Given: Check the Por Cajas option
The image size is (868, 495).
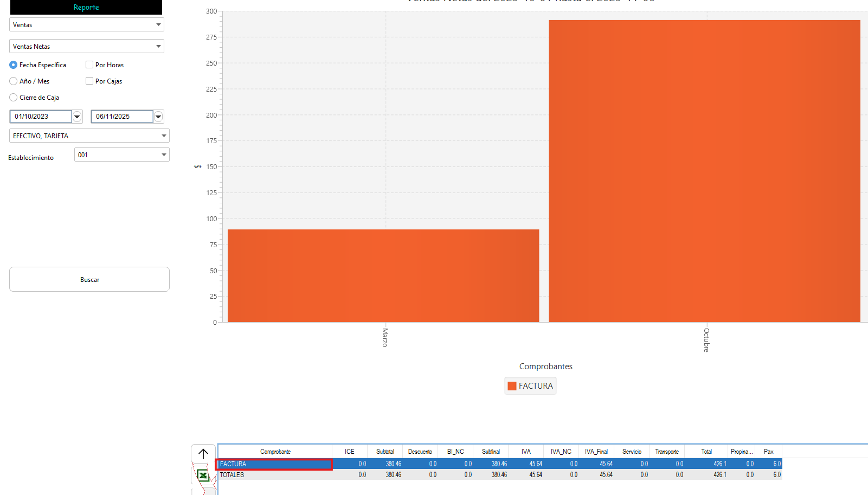Looking at the screenshot, I should click(89, 81).
